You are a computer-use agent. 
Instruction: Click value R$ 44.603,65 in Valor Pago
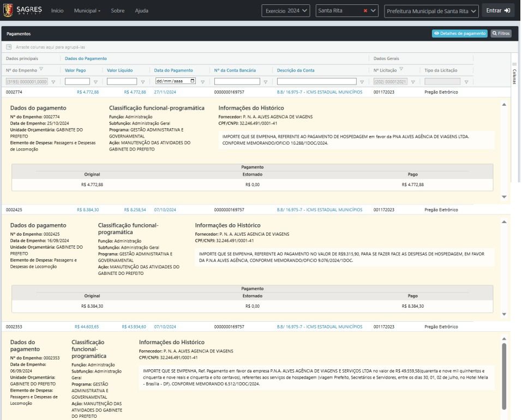(87, 327)
